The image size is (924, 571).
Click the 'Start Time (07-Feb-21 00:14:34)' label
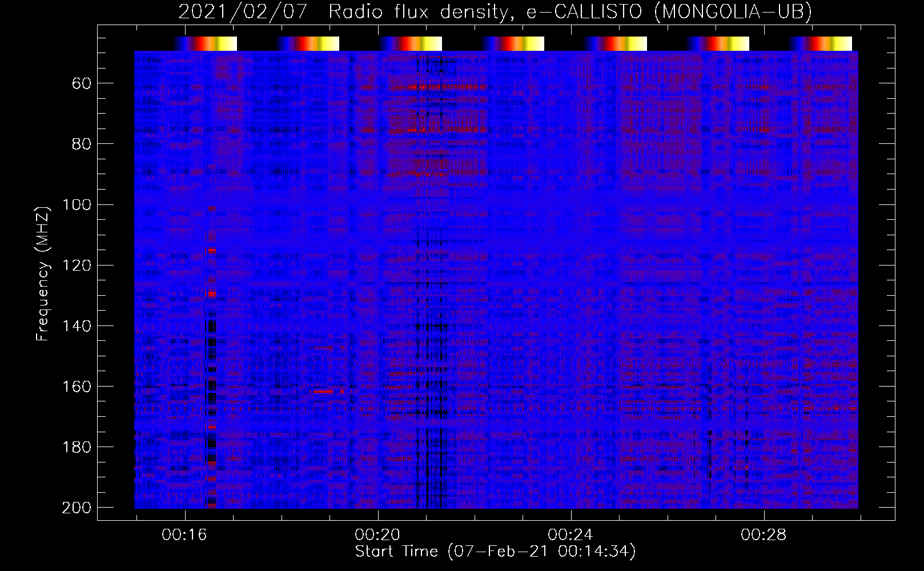coord(495,552)
